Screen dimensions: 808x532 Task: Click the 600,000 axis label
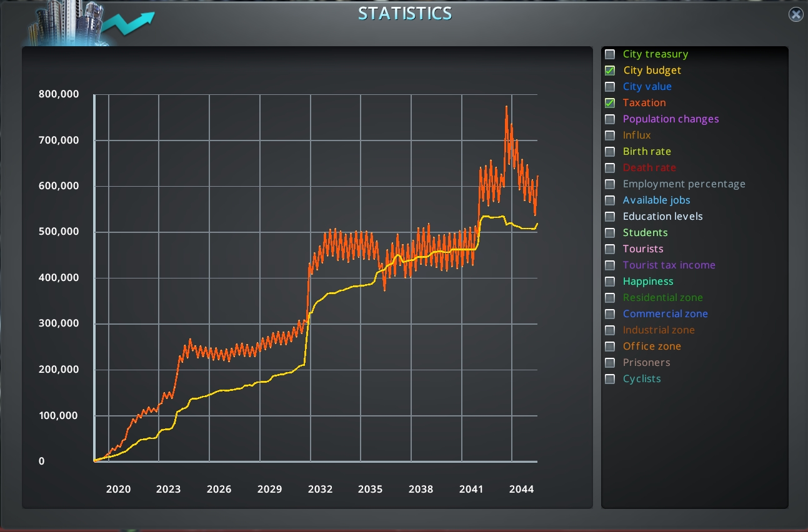(59, 186)
